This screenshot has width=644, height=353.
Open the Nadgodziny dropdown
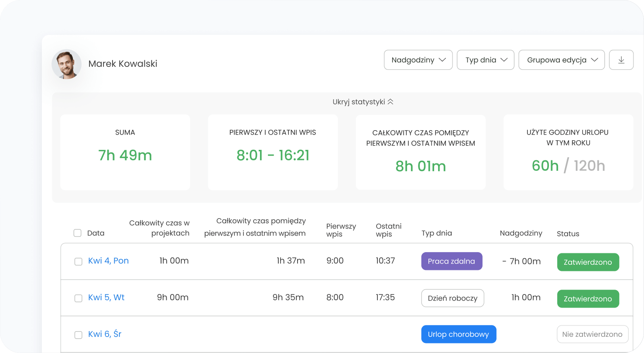(418, 60)
